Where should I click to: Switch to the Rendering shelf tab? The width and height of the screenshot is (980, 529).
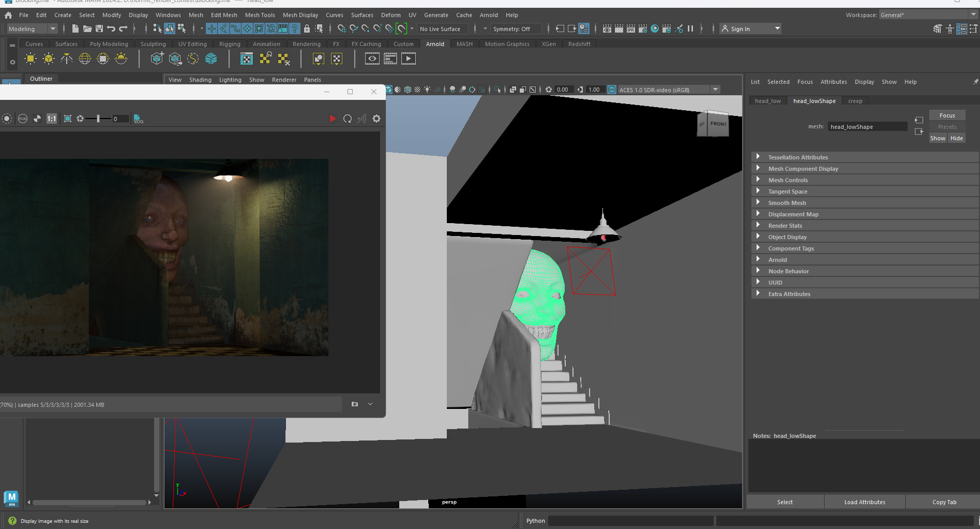(x=306, y=44)
